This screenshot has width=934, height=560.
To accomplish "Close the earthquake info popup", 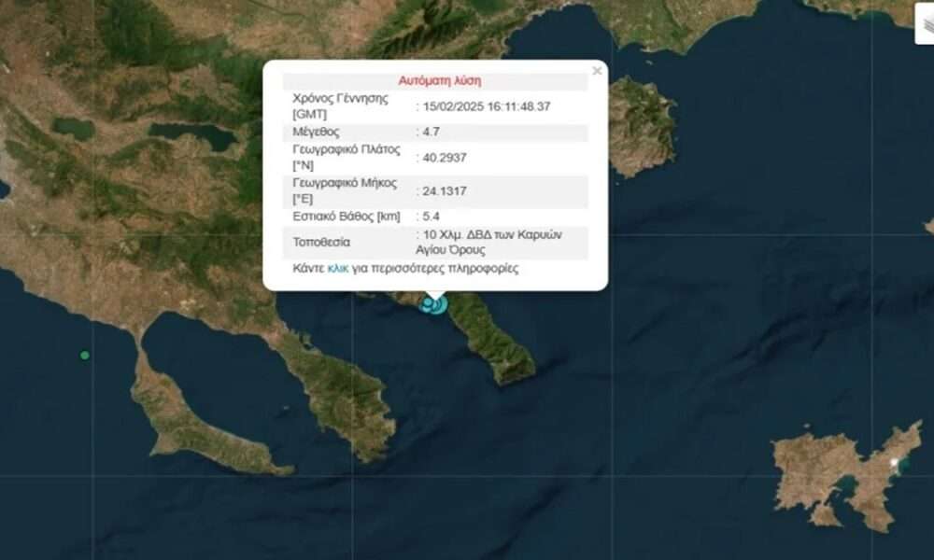I will [597, 71].
